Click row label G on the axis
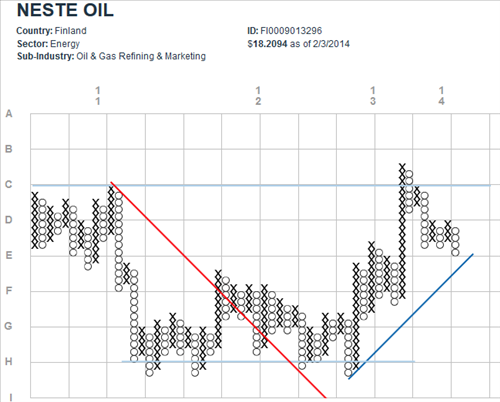This screenshot has width=500, height=402. 9,326
